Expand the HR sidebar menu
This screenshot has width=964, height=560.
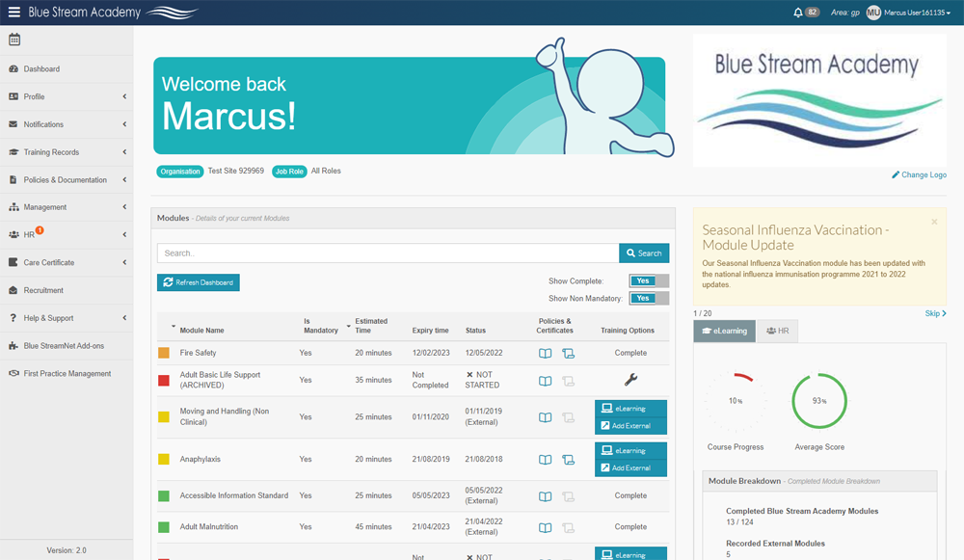(x=29, y=234)
